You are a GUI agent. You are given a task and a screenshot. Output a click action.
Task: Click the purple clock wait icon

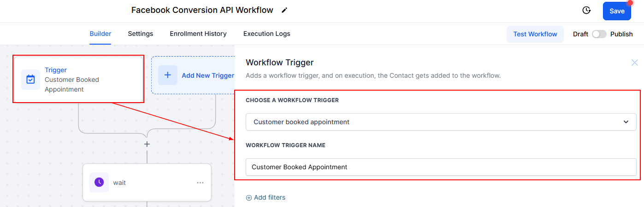pos(99,183)
